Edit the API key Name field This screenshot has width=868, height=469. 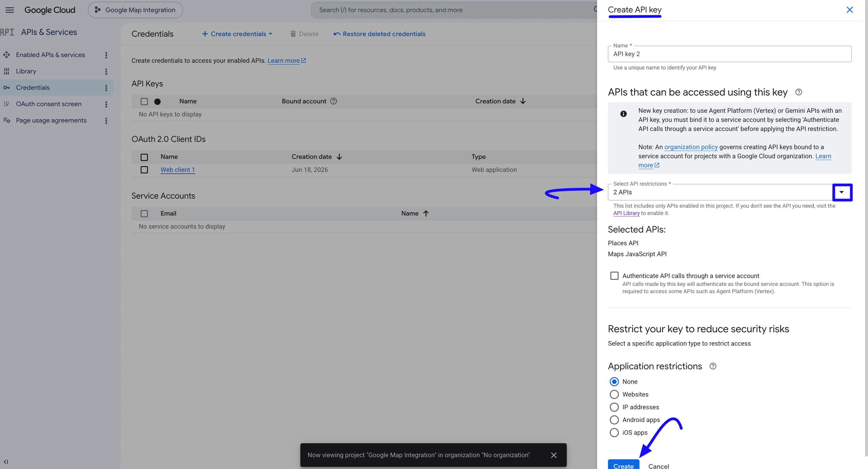pyautogui.click(x=729, y=54)
